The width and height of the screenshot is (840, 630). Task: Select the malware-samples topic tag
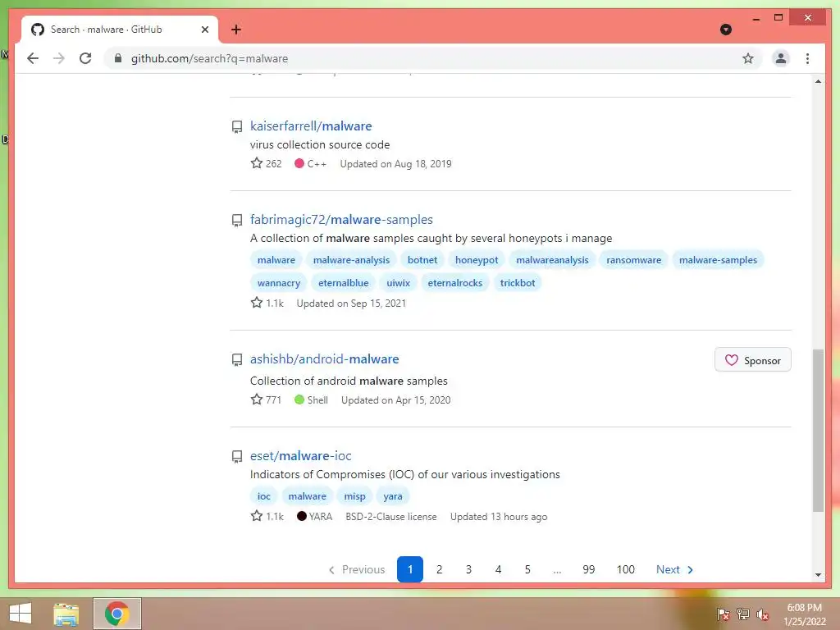[x=718, y=260]
